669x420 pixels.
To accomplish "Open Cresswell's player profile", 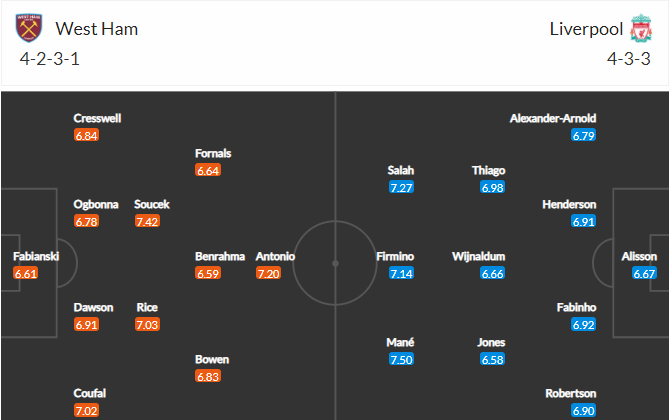I will point(97,118).
